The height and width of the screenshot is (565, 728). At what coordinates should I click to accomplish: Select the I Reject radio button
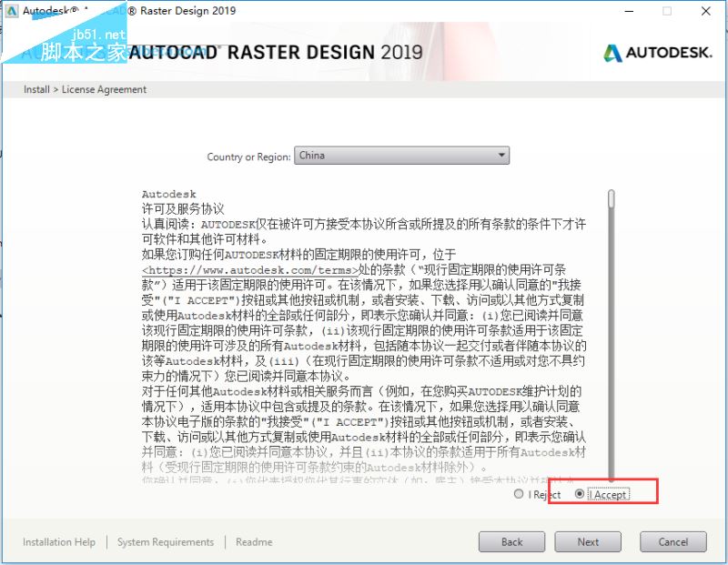tap(519, 494)
